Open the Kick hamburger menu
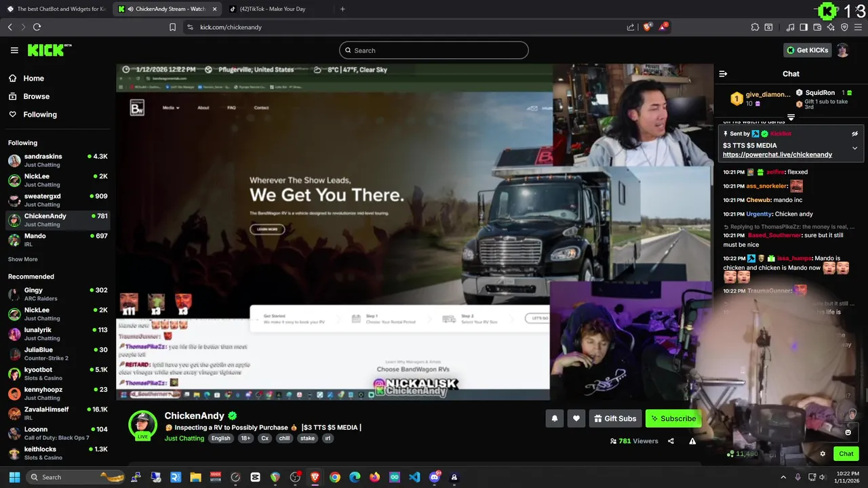The width and height of the screenshot is (868, 488). pos(14,50)
